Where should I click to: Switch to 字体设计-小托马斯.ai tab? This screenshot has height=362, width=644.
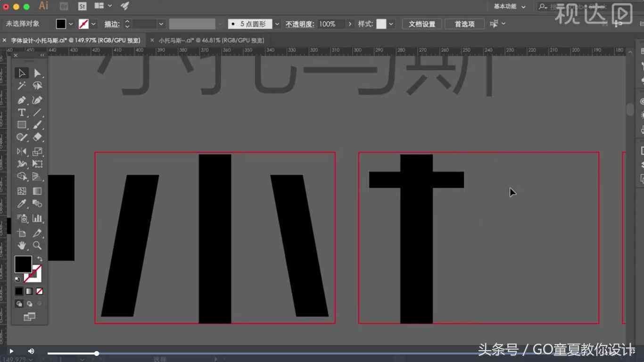75,41
